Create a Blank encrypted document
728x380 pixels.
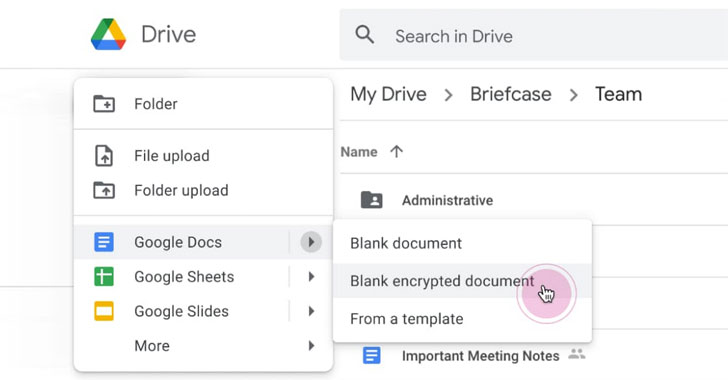click(x=462, y=281)
